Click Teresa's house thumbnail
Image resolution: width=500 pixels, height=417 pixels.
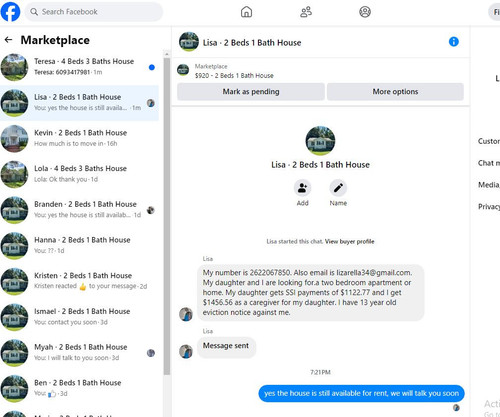coord(14,67)
